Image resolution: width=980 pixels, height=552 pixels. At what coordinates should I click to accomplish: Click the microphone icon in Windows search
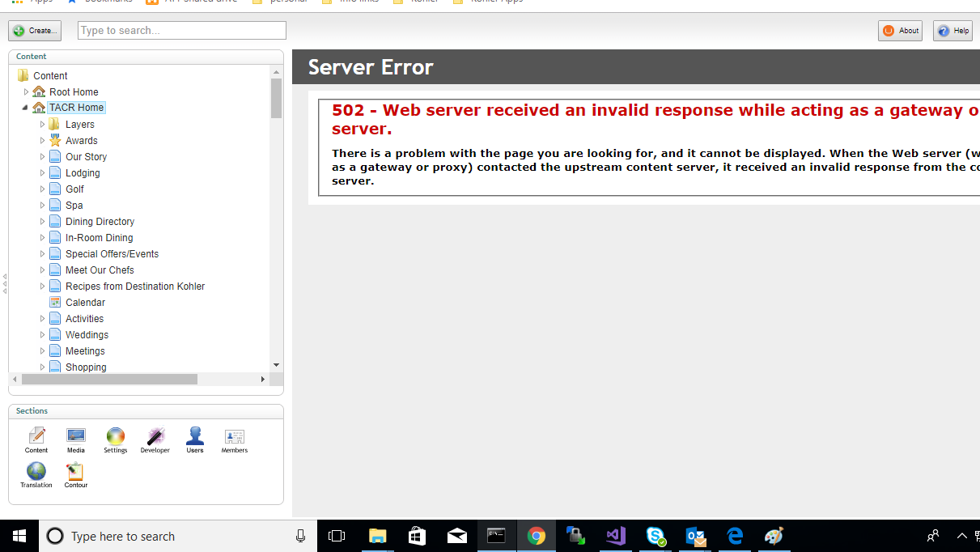(x=301, y=536)
